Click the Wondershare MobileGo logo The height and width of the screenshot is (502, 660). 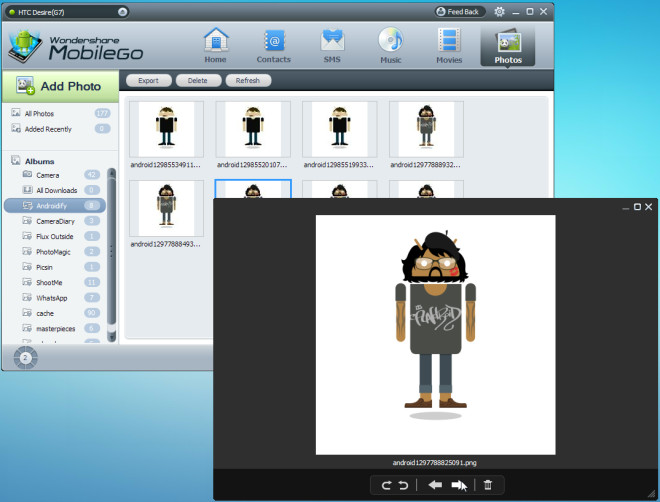tap(76, 45)
